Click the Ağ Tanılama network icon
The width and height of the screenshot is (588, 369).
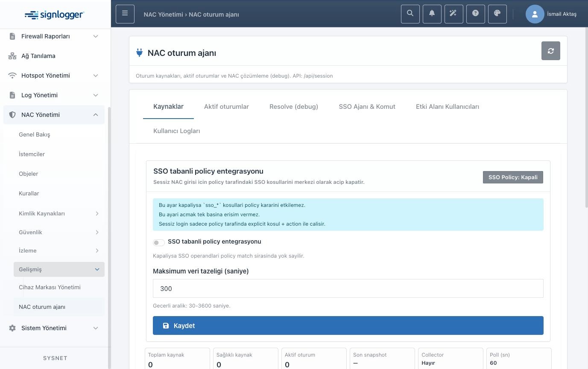click(12, 56)
